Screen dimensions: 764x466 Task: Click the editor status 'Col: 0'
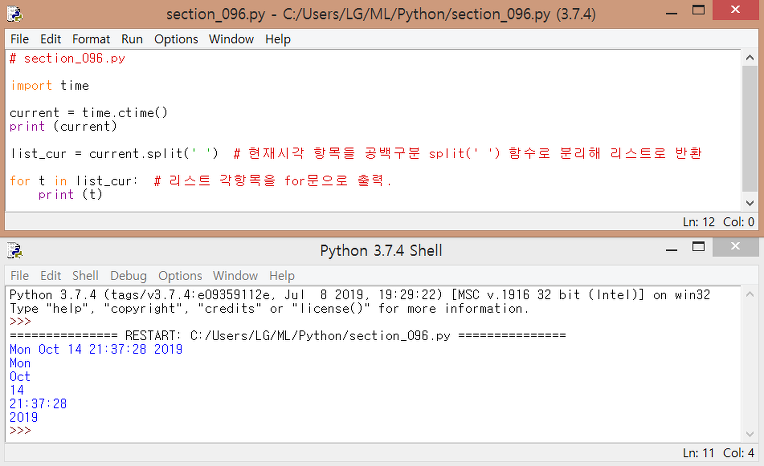(739, 222)
